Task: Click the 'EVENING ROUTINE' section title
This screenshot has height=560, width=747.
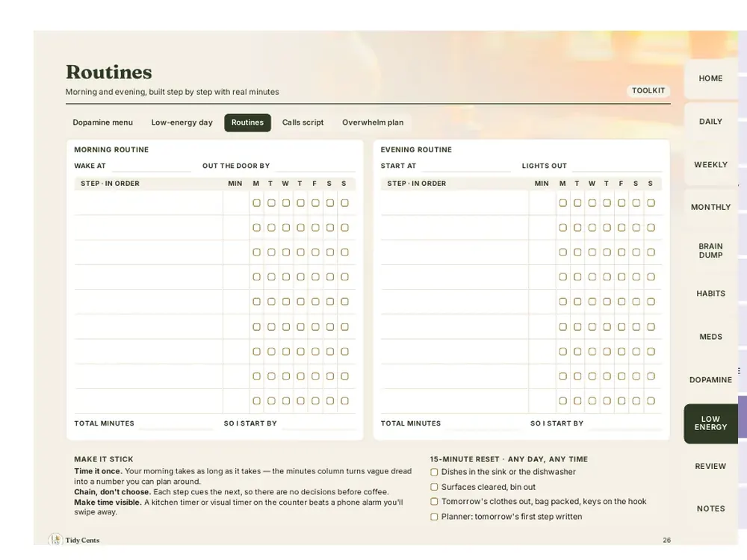Action: tap(416, 150)
